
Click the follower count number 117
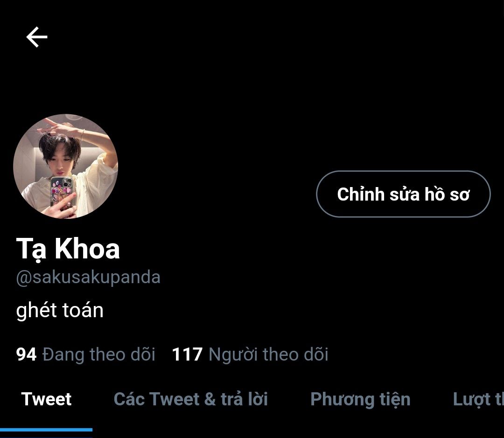[188, 355]
